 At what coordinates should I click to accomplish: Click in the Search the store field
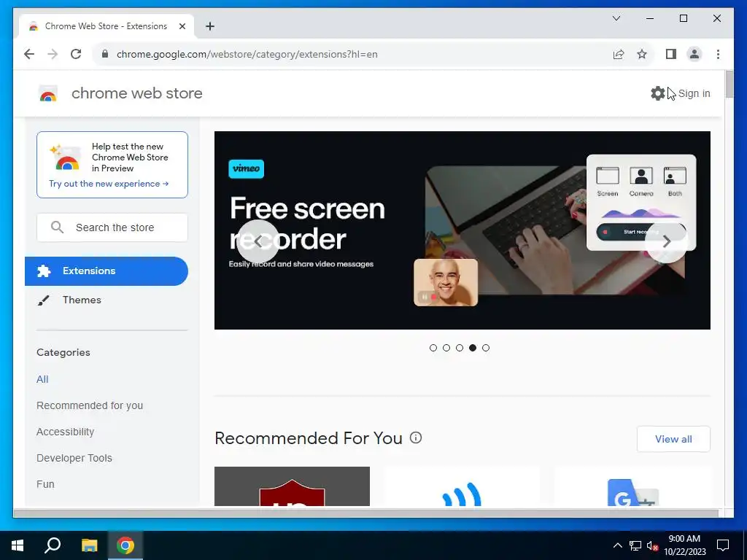click(112, 227)
